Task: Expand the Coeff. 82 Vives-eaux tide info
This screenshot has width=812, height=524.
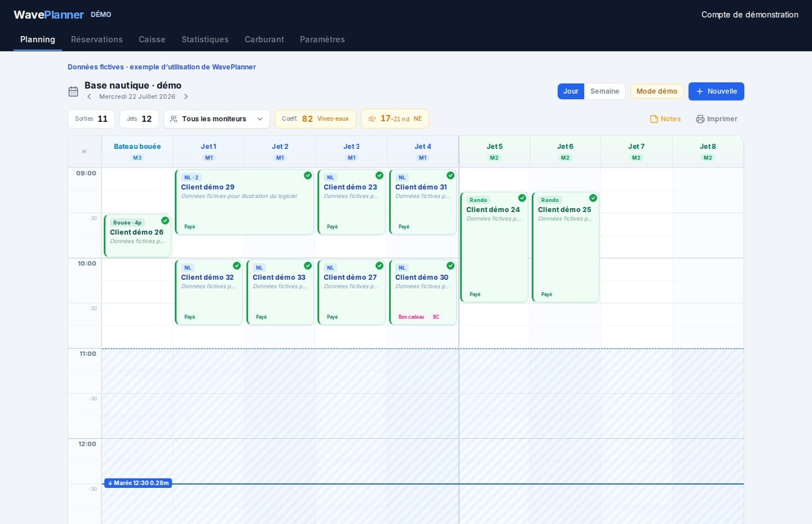Action: tap(315, 119)
